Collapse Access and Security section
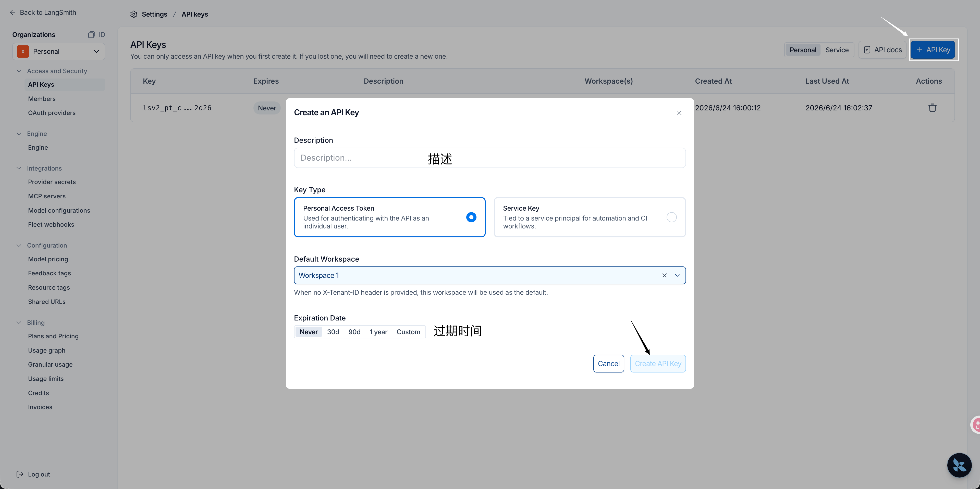This screenshot has width=980, height=489. 19,71
